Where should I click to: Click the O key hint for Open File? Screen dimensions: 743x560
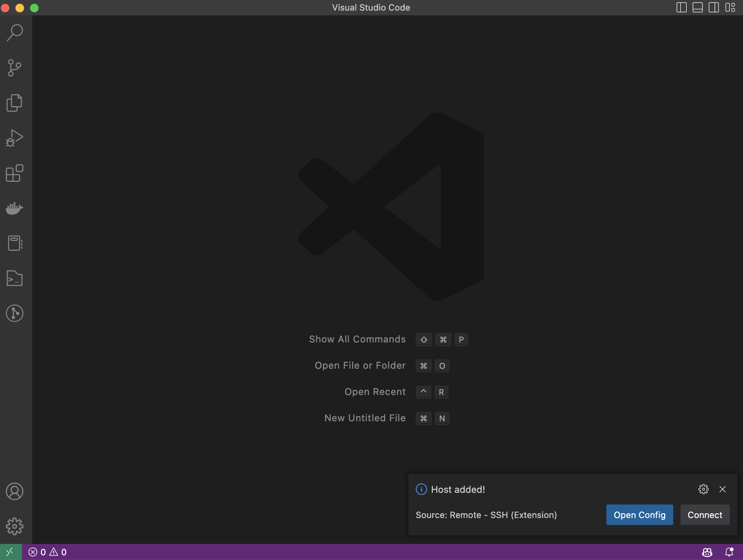click(x=442, y=366)
